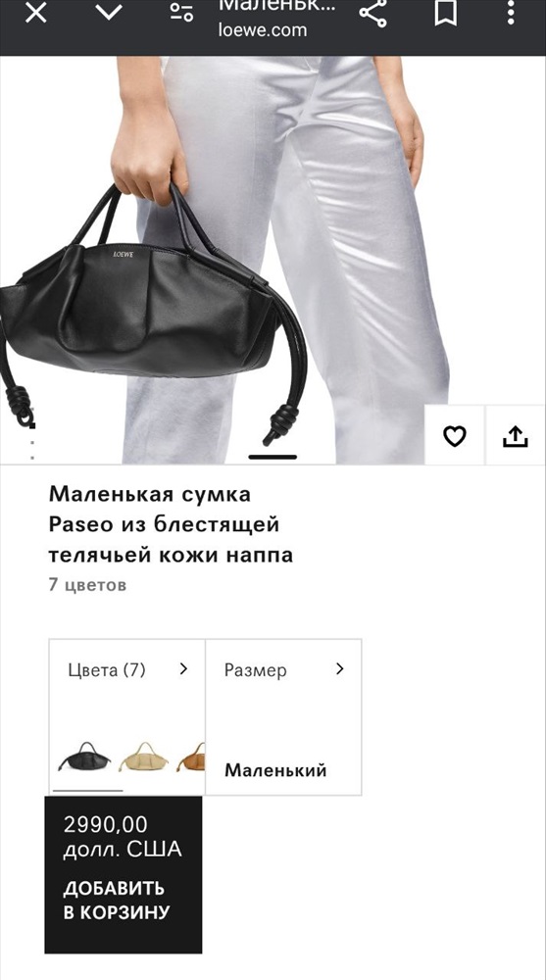546x980 pixels.
Task: Open site settings tune icon
Action: pyautogui.click(x=182, y=13)
